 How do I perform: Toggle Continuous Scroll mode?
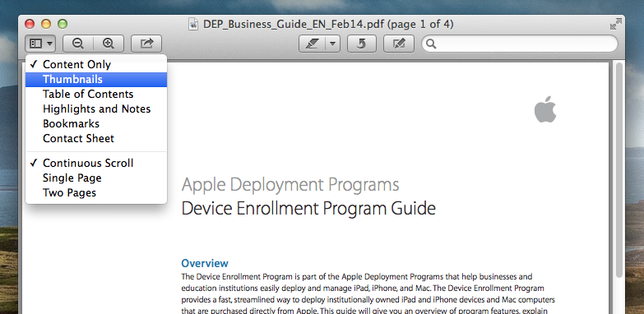click(x=96, y=163)
